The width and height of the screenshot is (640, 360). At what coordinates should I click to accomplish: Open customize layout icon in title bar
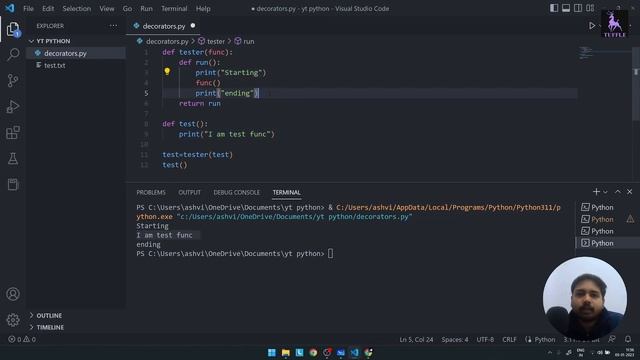[x=590, y=8]
